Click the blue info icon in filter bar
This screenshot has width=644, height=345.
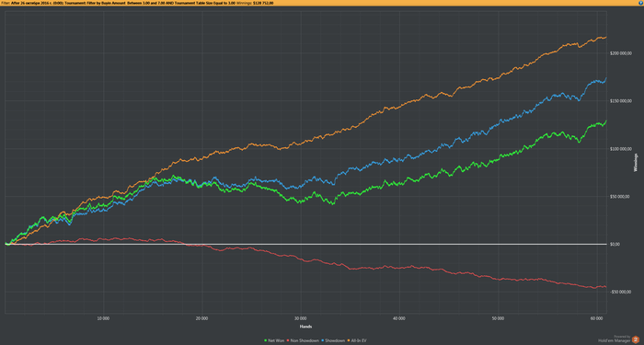pos(641,3)
